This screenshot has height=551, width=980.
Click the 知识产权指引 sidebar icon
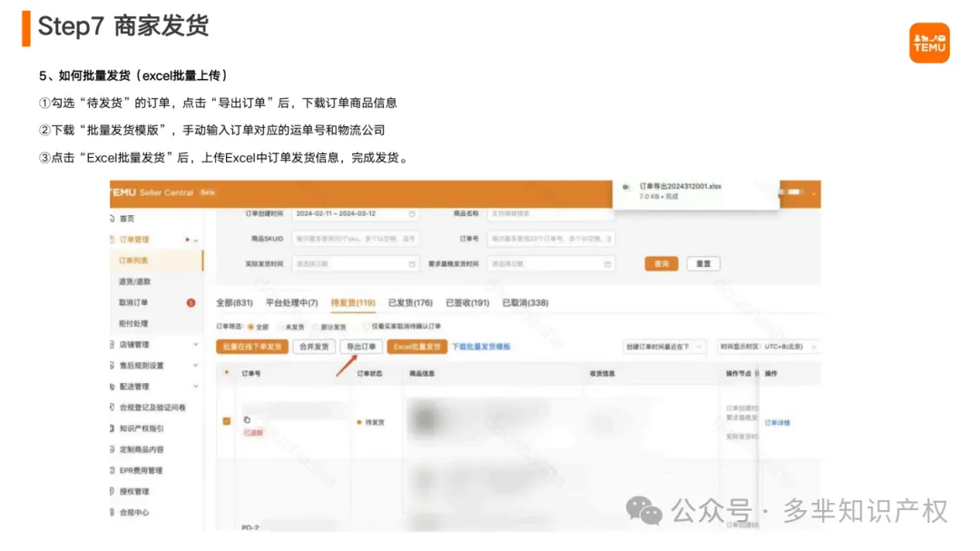point(113,428)
